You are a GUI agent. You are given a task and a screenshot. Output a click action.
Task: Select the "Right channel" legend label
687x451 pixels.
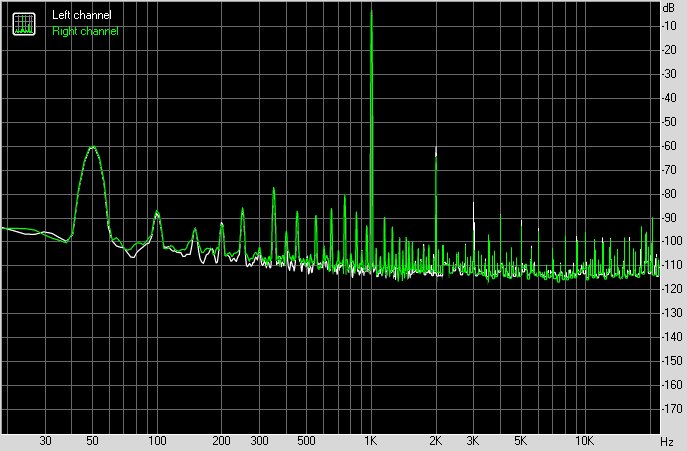[85, 31]
